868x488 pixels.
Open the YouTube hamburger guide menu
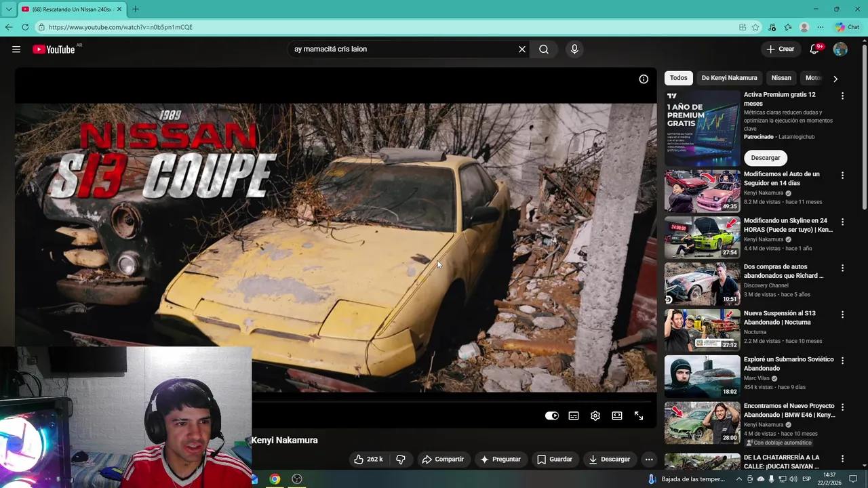[16, 49]
